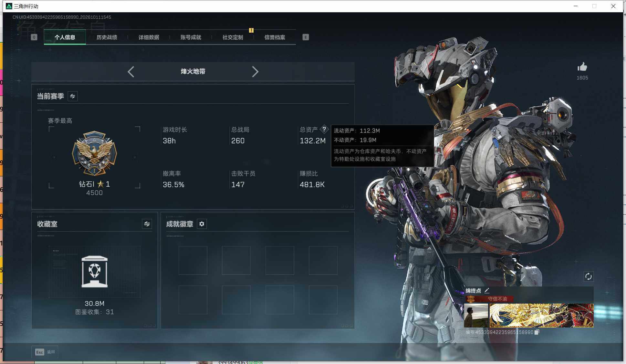Click the 钻石I rank badge emblem
626x364 pixels.
(x=94, y=153)
